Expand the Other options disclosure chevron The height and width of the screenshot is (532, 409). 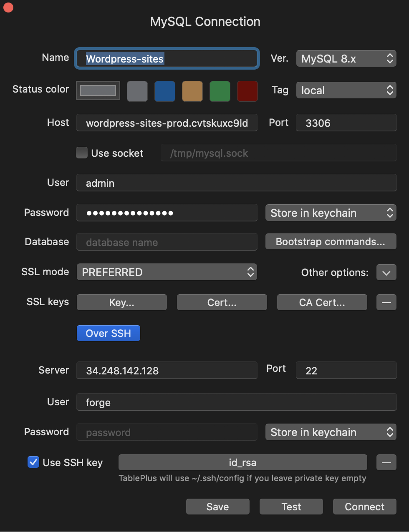point(386,272)
